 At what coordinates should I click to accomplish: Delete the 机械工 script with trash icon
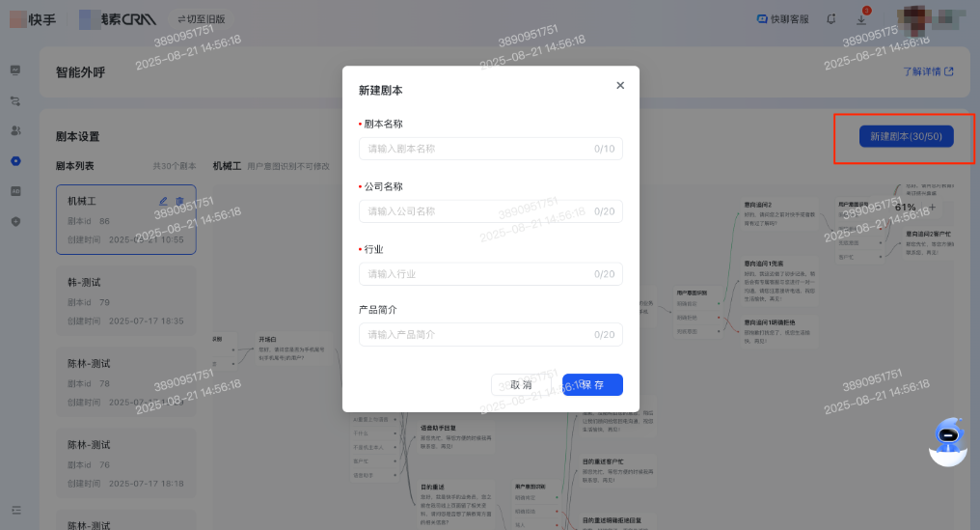click(x=180, y=201)
